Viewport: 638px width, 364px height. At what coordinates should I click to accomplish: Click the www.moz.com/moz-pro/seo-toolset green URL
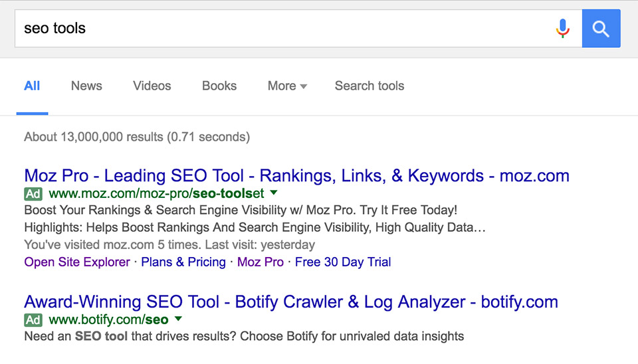pyautogui.click(x=157, y=193)
